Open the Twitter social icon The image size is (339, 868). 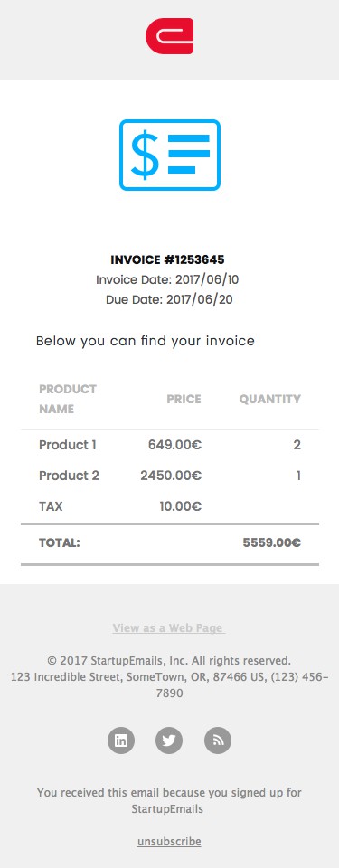pyautogui.click(x=169, y=741)
